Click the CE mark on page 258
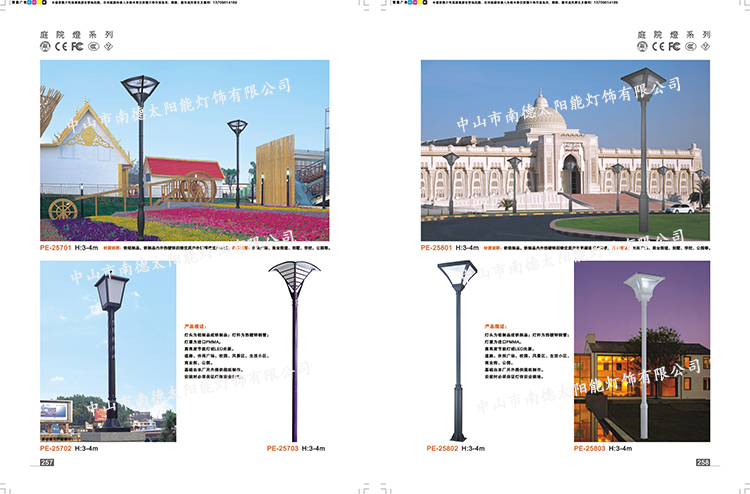Viewport: 750px width, 494px height. click(x=658, y=46)
